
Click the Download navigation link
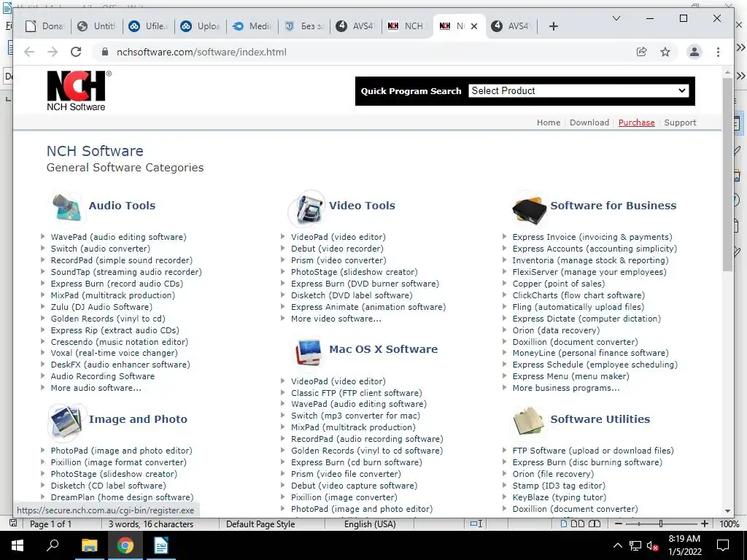[589, 122]
